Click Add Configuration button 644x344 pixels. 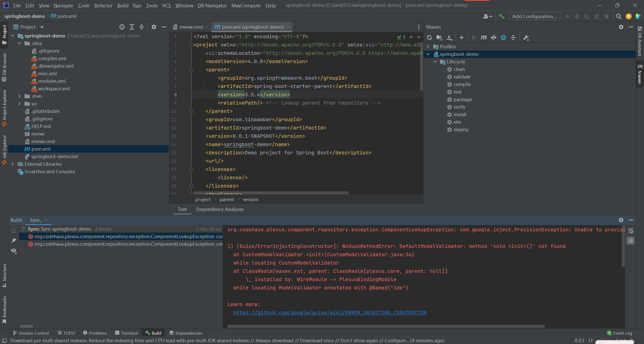(x=534, y=16)
